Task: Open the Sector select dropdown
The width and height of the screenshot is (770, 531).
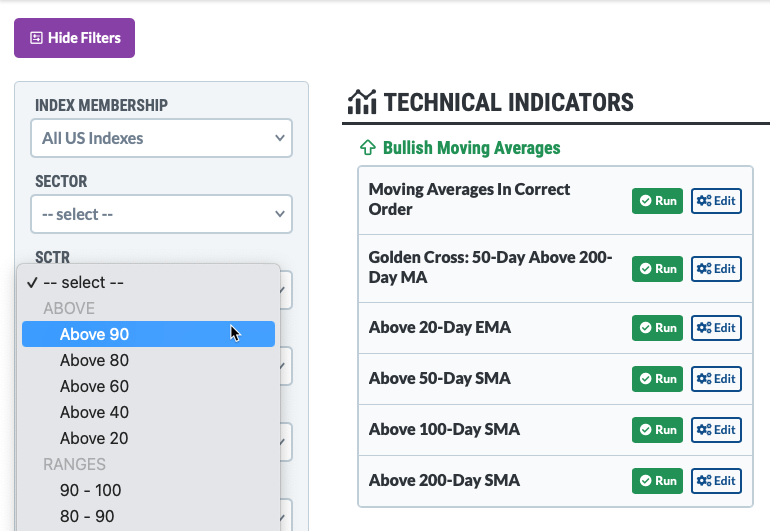Action: 163,214
